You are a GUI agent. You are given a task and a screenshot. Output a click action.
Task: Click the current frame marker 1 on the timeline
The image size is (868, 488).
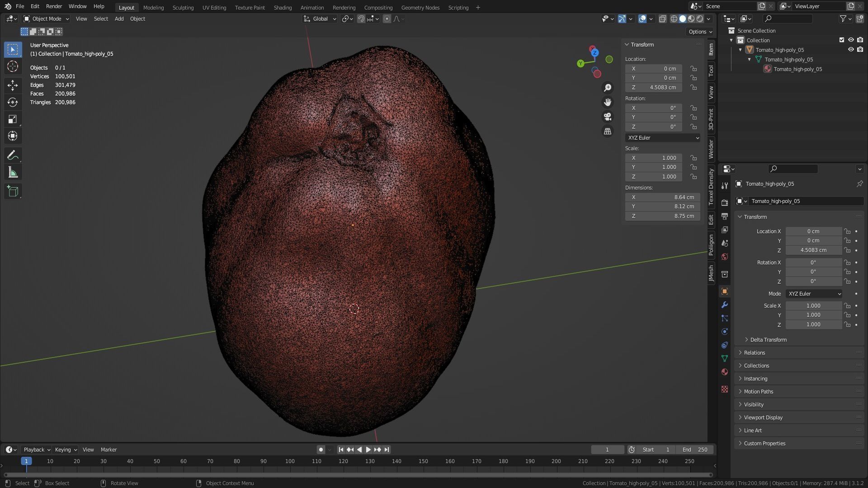(x=26, y=461)
